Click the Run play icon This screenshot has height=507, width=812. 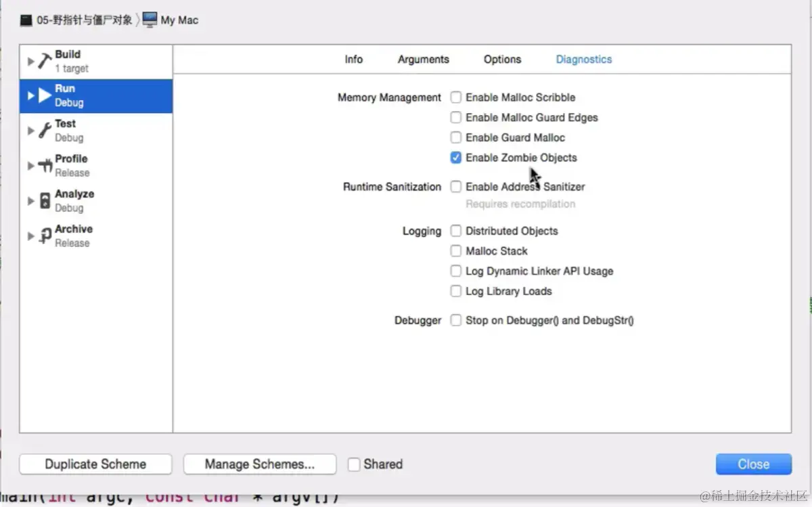tap(45, 95)
